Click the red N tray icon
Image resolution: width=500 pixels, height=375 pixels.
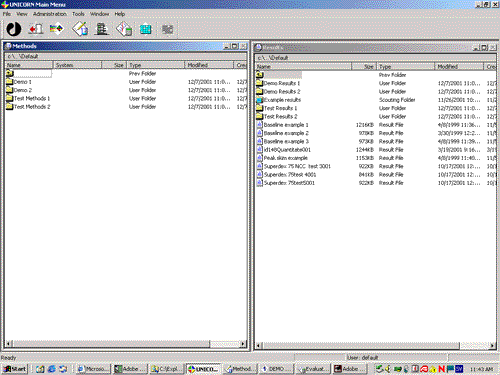click(441, 369)
